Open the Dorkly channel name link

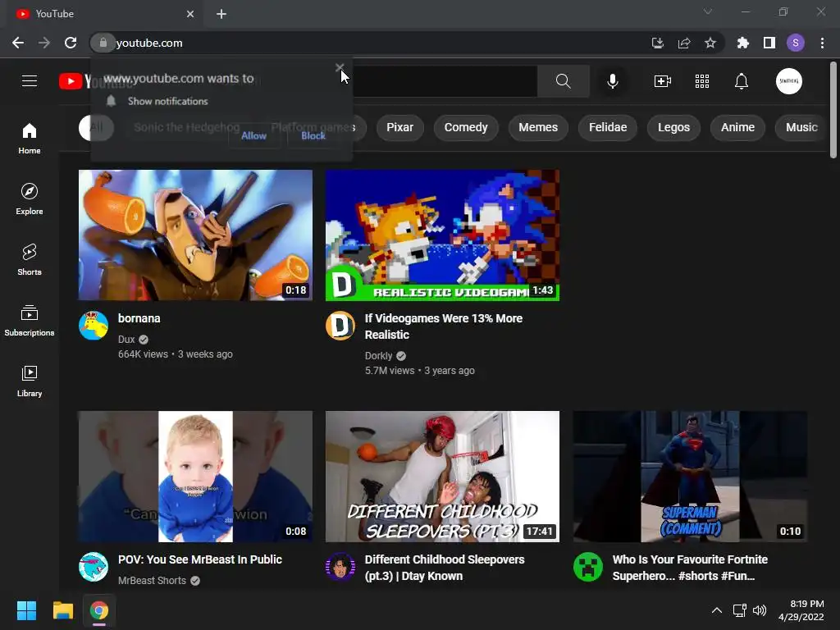[x=379, y=356]
